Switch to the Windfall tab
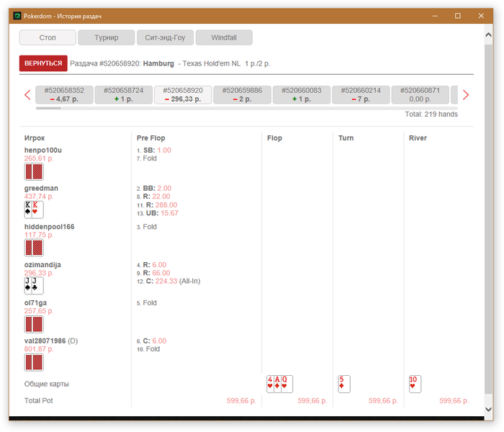 coord(224,37)
